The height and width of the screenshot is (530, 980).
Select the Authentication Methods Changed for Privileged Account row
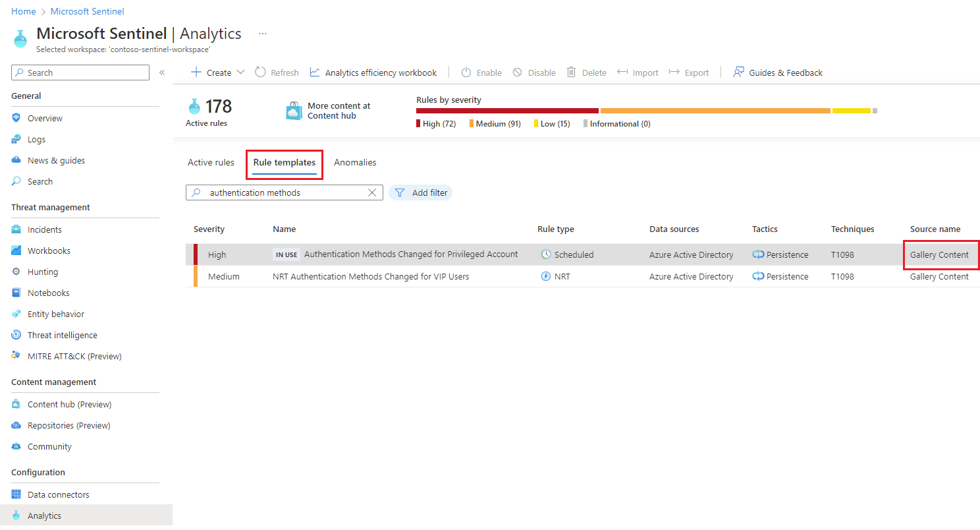[583, 254]
